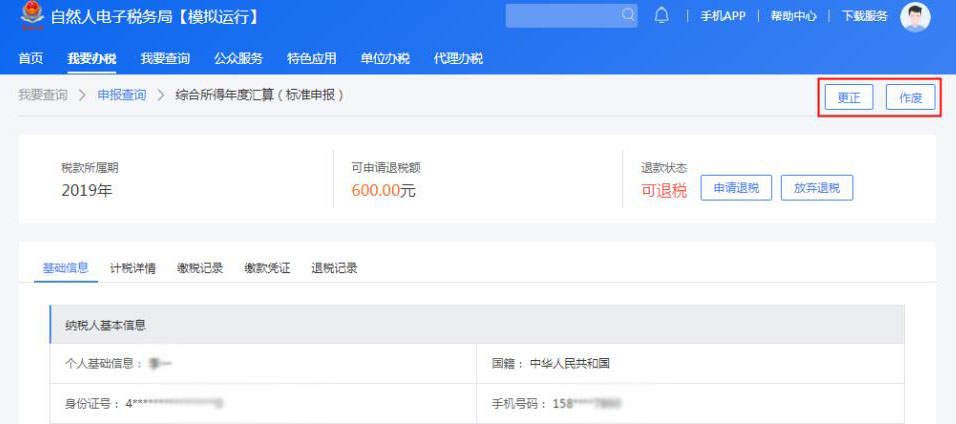Click the 申报查询 breadcrumb link
Viewport: 956px width, 424px height.
click(121, 95)
